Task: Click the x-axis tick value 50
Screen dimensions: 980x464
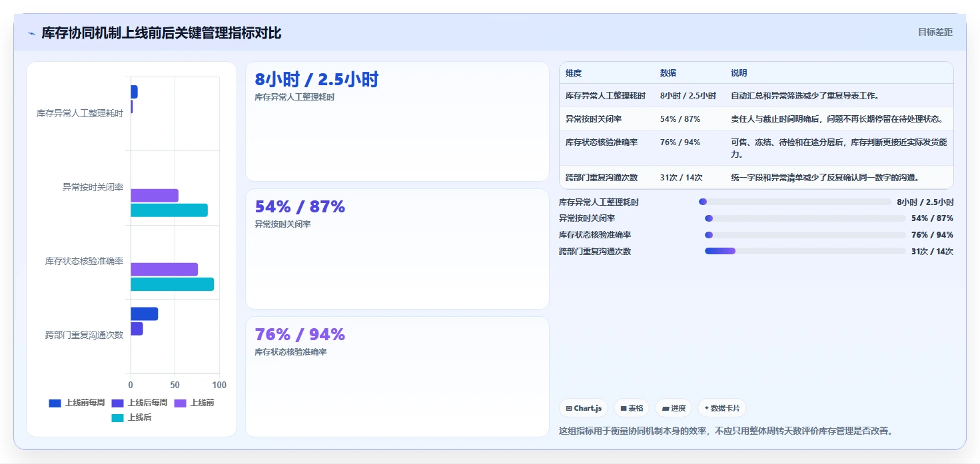Action: pyautogui.click(x=175, y=385)
